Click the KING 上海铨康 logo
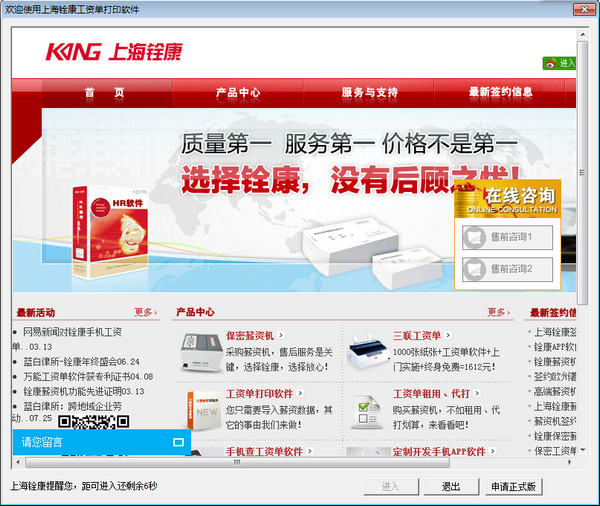Viewport: 600px width, 506px height. click(114, 52)
